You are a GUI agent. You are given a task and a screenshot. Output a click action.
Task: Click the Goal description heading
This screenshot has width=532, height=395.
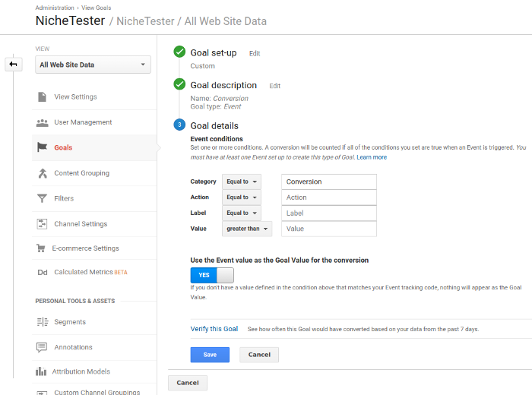223,85
